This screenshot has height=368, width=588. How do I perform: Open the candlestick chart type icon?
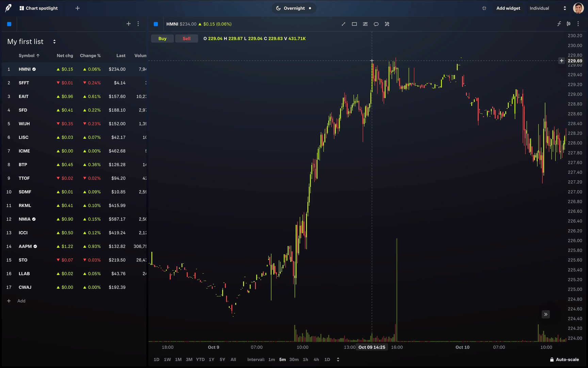569,24
